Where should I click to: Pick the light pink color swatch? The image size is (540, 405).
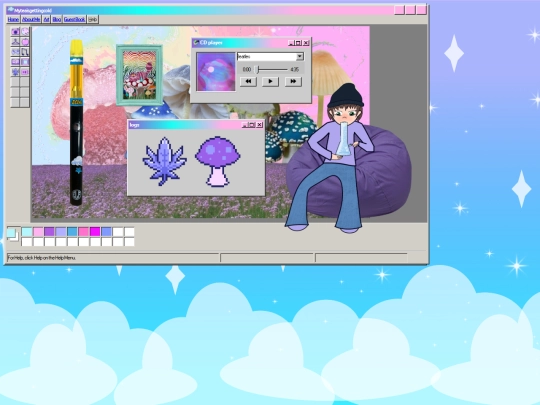click(x=38, y=232)
